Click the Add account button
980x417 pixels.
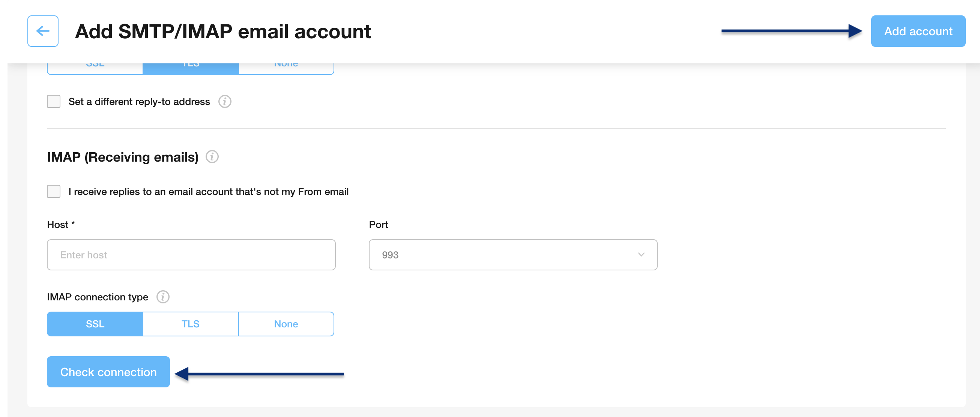918,31
